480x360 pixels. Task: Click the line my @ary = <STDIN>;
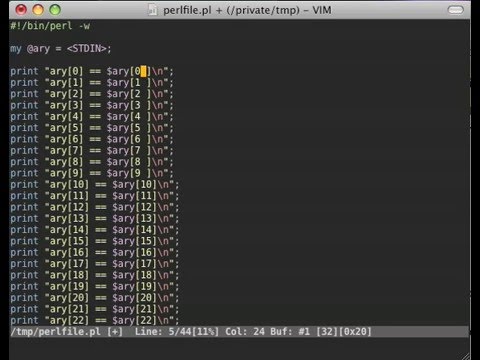61,49
